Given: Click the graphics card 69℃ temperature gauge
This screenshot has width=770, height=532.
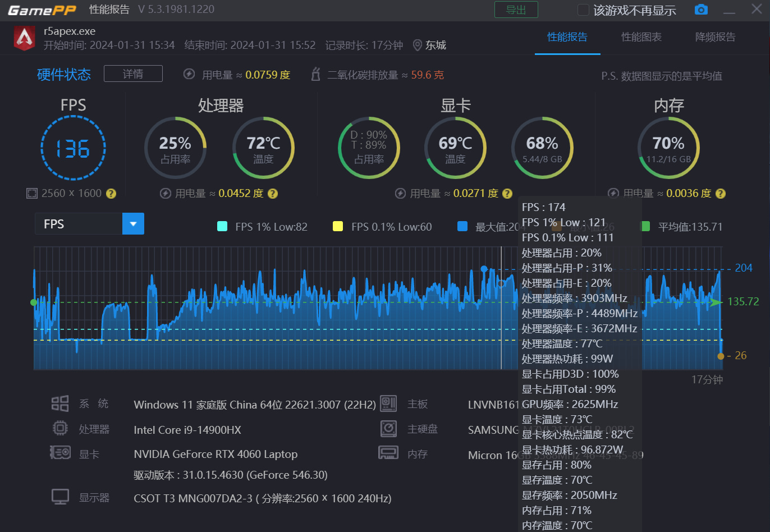Looking at the screenshot, I should [455, 148].
